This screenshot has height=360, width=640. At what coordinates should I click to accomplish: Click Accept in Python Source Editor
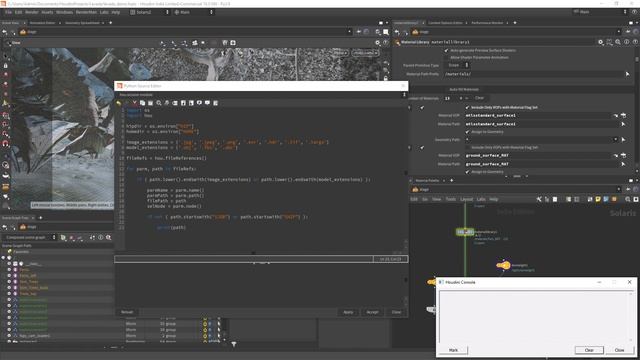[372, 312]
